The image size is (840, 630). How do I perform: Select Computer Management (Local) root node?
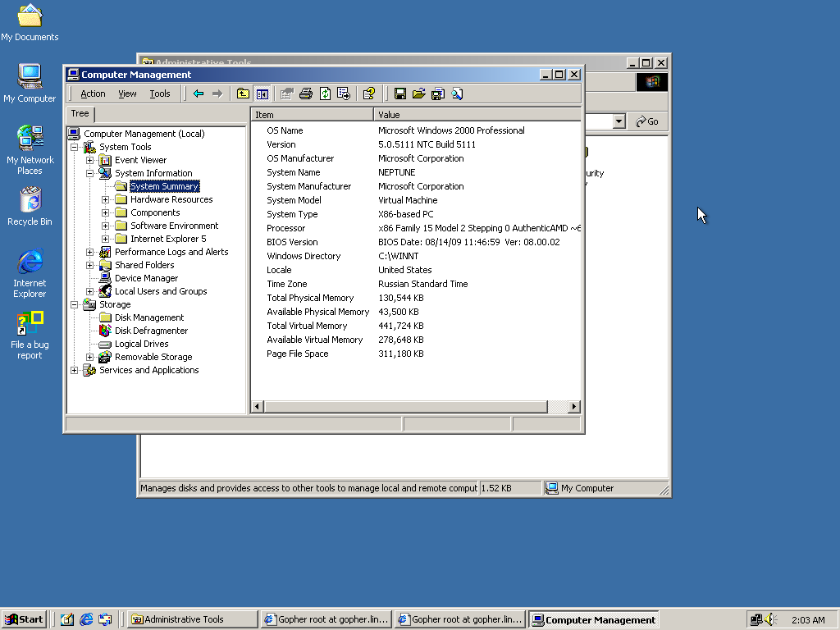[x=144, y=134]
